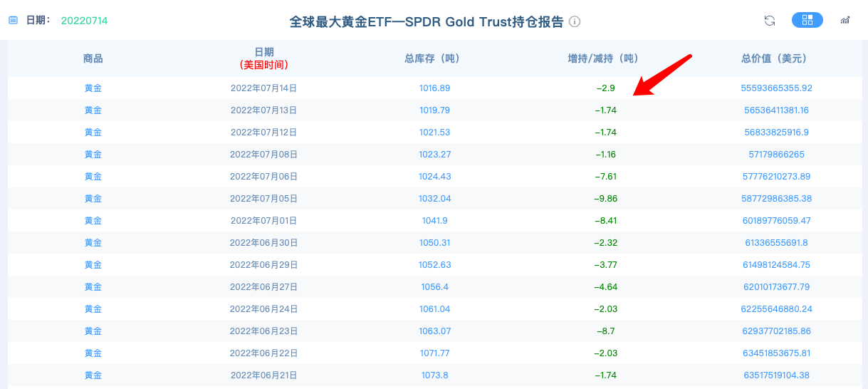Click total inventory value 1063.07

(x=434, y=331)
